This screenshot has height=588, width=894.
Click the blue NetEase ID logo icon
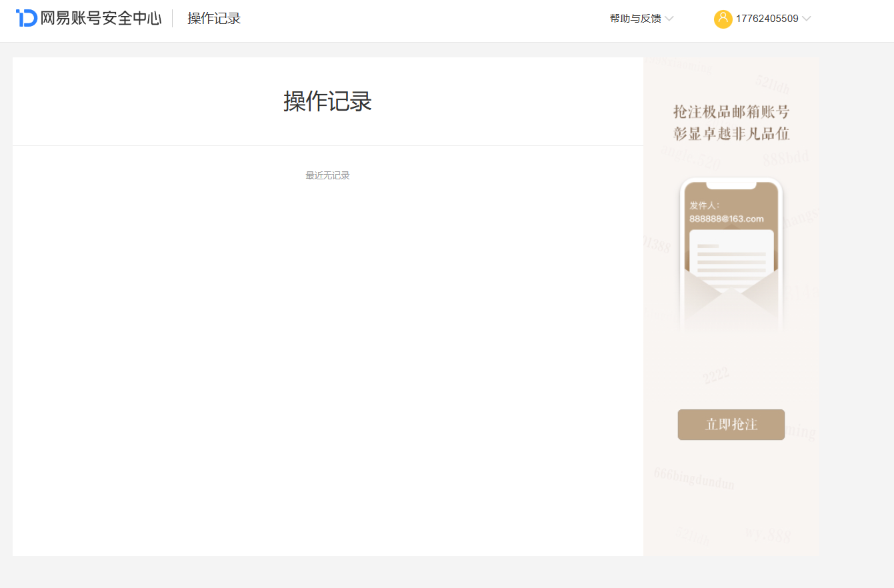[x=27, y=18]
